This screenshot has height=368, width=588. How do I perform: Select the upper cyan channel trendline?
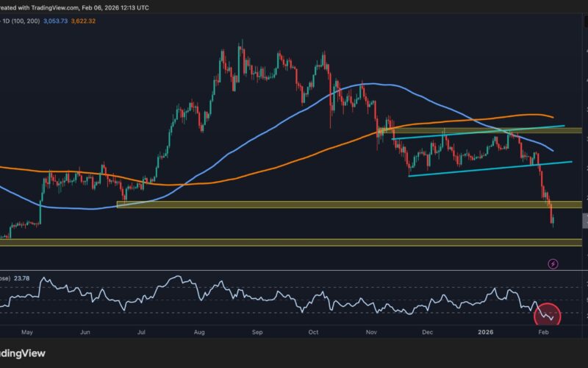coord(478,132)
